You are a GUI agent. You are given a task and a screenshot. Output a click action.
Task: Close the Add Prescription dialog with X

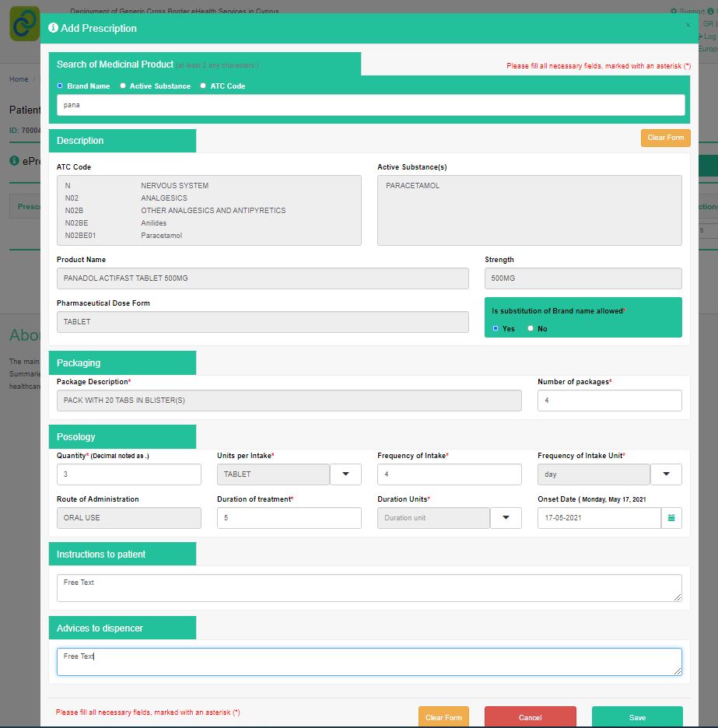(688, 25)
